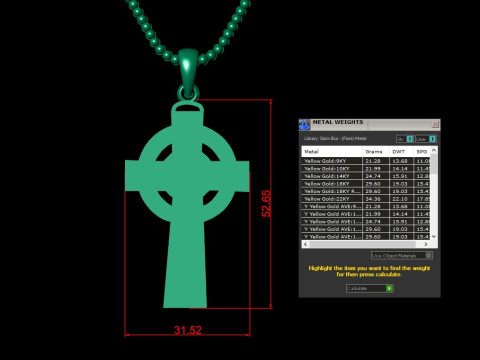The height and width of the screenshot is (360, 480).
Task: Click the metal list scroll up arrow
Action: [x=434, y=150]
